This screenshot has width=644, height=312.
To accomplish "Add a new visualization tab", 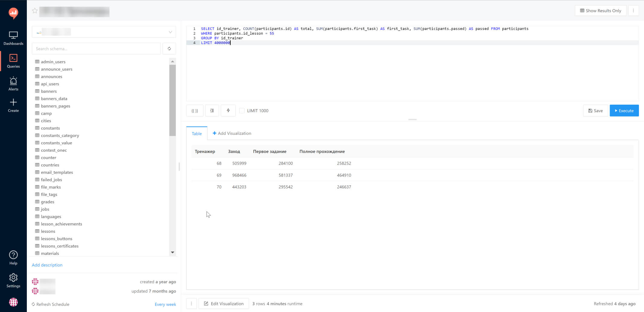I will pos(232,133).
